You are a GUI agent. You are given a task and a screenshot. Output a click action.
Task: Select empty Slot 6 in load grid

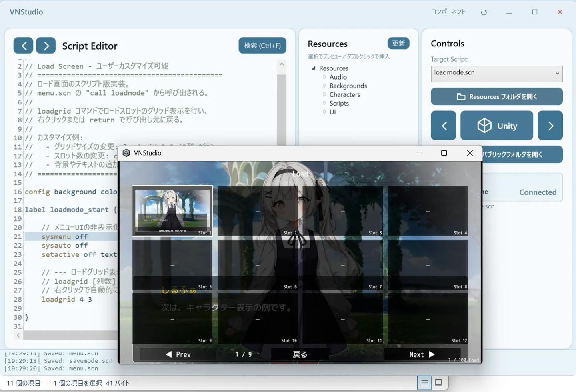pyautogui.click(x=258, y=265)
